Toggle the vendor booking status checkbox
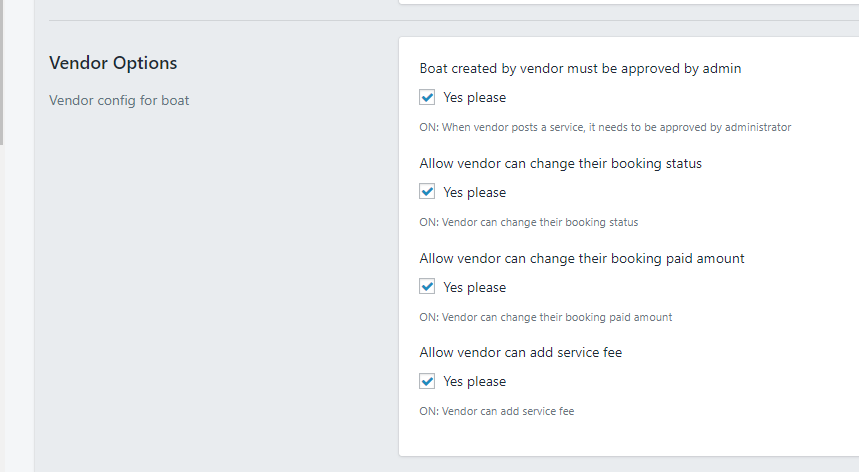Screen dimensions: 859x472 [427, 192]
